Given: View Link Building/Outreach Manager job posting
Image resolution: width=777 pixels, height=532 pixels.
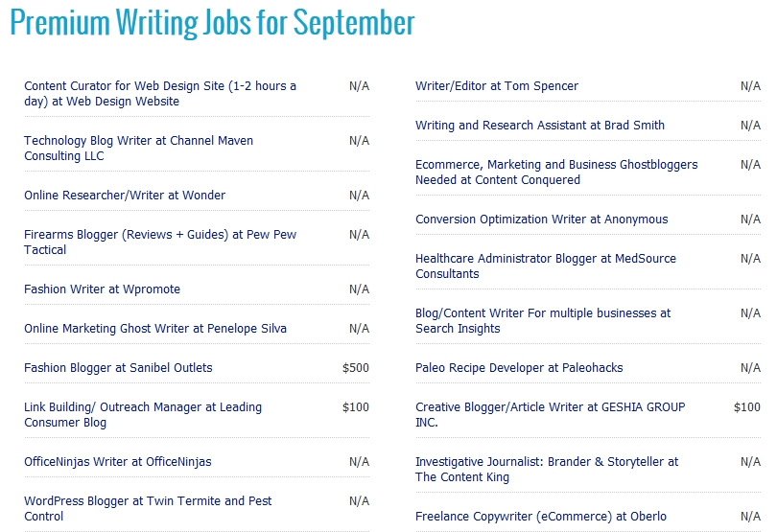Looking at the screenshot, I should [x=143, y=414].
